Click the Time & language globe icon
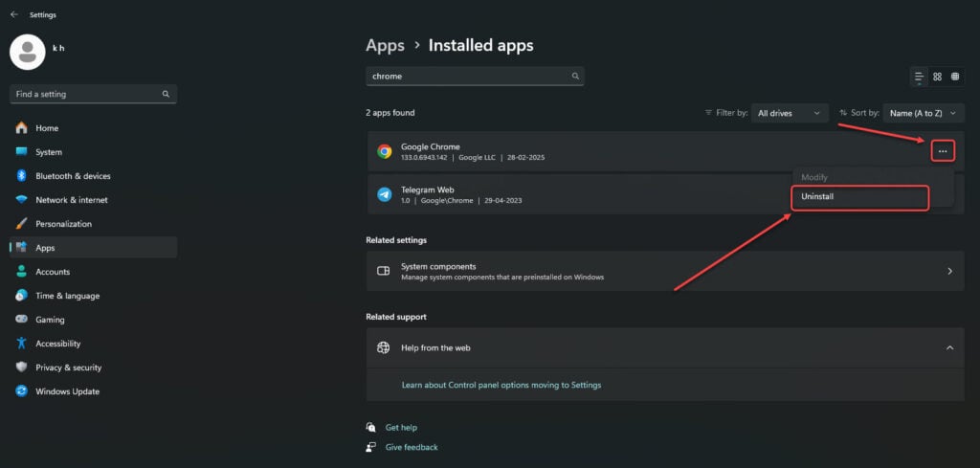This screenshot has width=980, height=468. click(x=22, y=295)
